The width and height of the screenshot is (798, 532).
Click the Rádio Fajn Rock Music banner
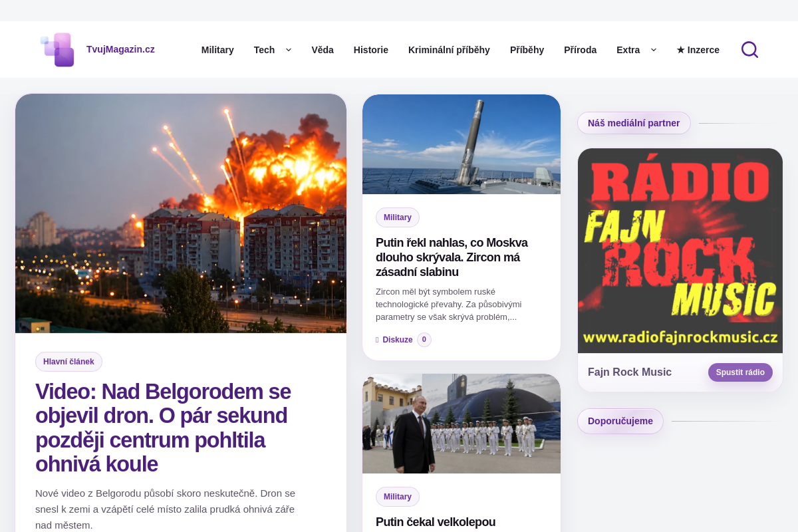(680, 251)
